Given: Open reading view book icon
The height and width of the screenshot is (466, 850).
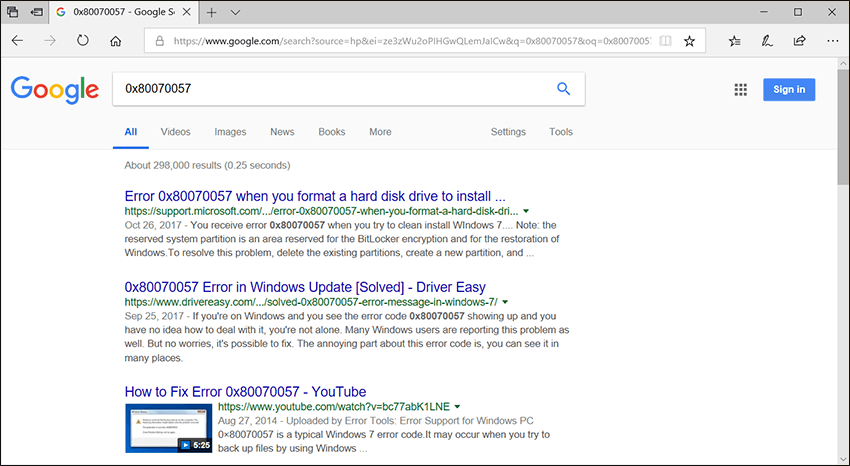Looking at the screenshot, I should pyautogui.click(x=666, y=41).
